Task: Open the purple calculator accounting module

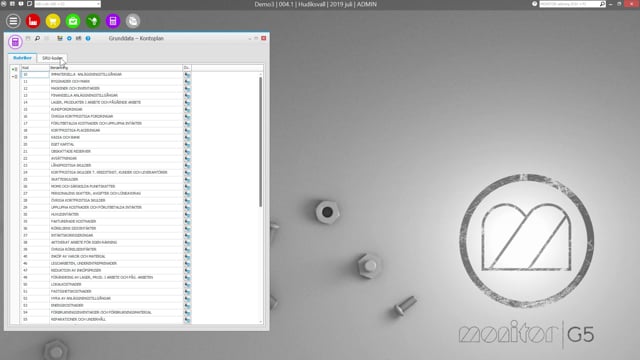Action: pos(113,21)
